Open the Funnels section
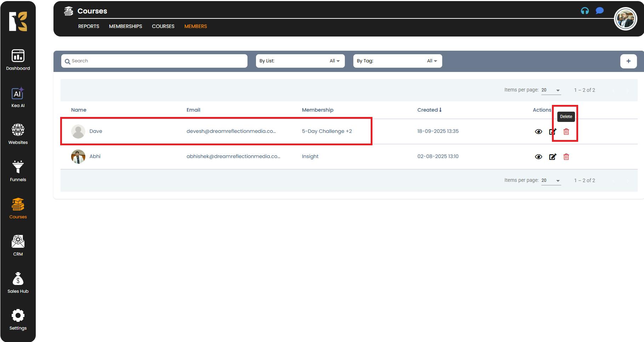 coord(18,171)
